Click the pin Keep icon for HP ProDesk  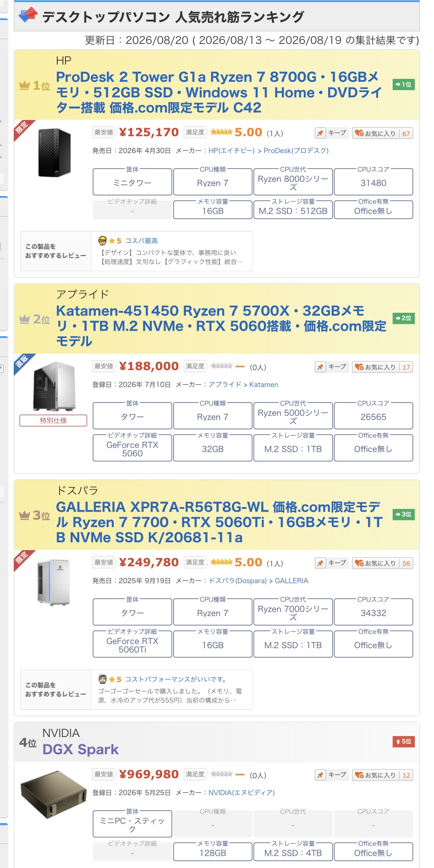click(320, 133)
